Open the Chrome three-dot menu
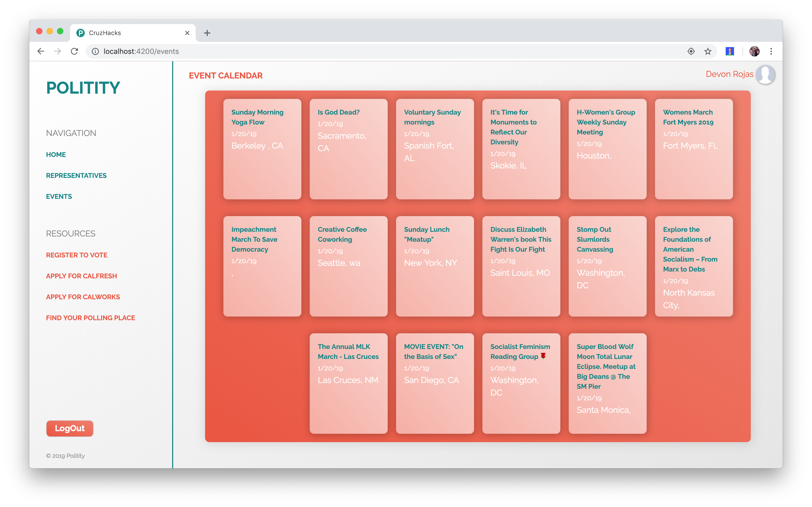The width and height of the screenshot is (812, 507). pos(771,51)
